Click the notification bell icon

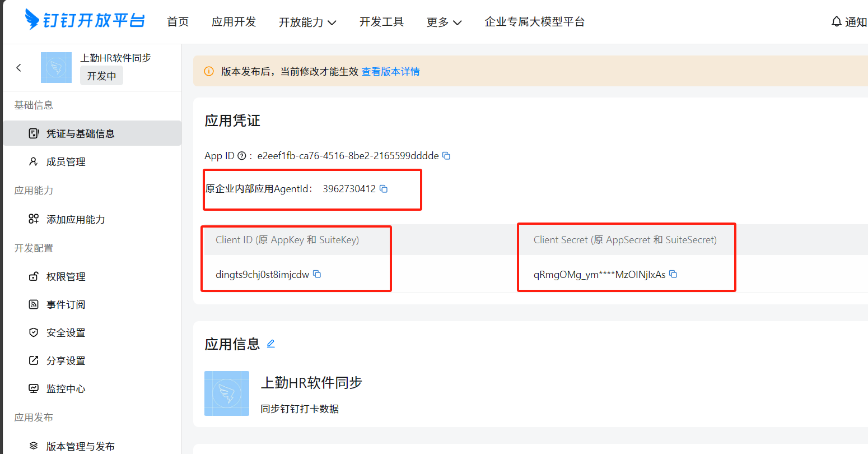coord(836,22)
